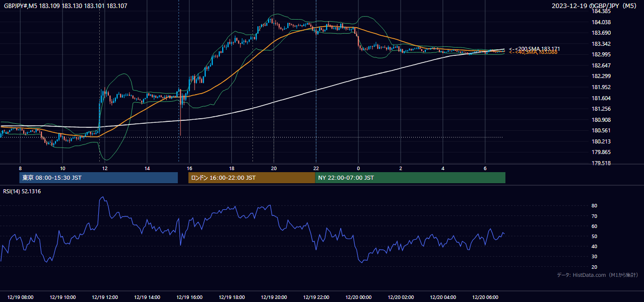Click price axis label 181.952
644x302 pixels.
(x=601, y=87)
